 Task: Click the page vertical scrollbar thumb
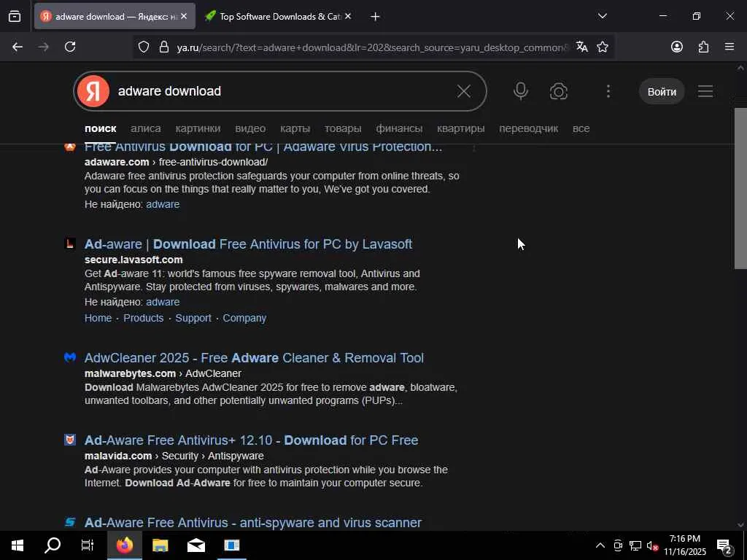pyautogui.click(x=740, y=189)
